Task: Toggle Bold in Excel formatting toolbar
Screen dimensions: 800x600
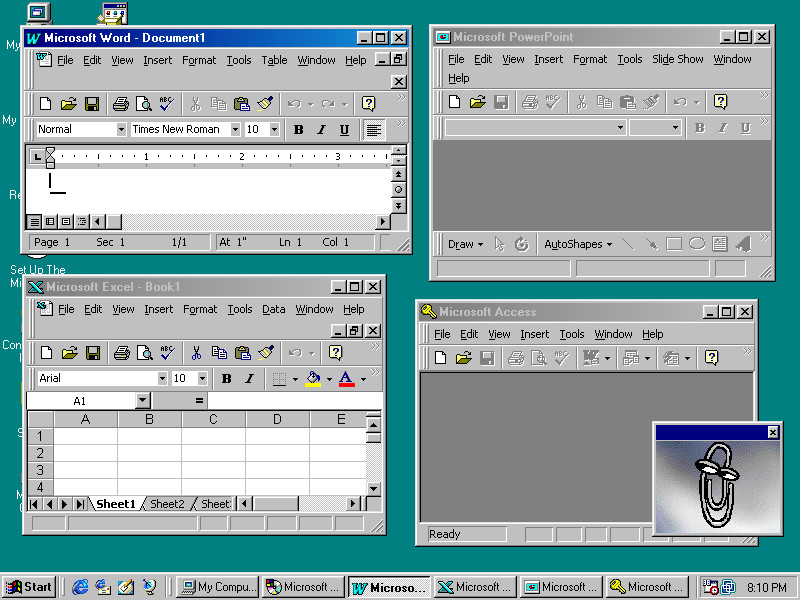Action: (227, 379)
